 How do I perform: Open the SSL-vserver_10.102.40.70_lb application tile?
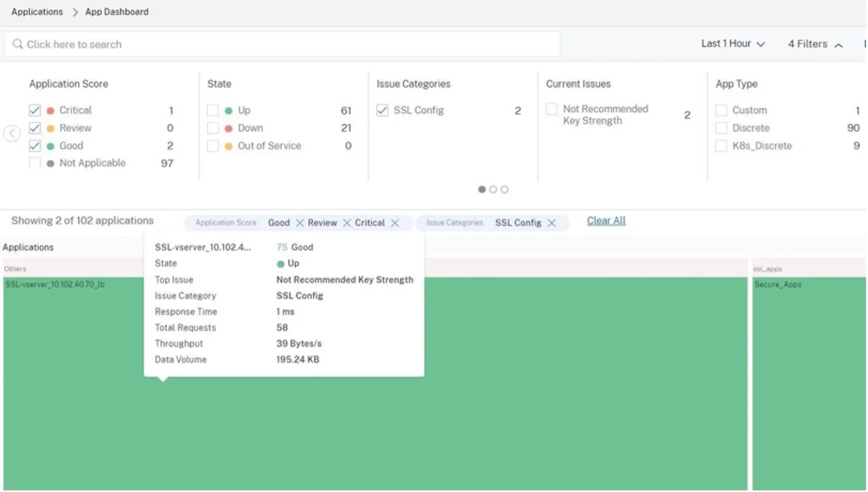tap(375, 383)
